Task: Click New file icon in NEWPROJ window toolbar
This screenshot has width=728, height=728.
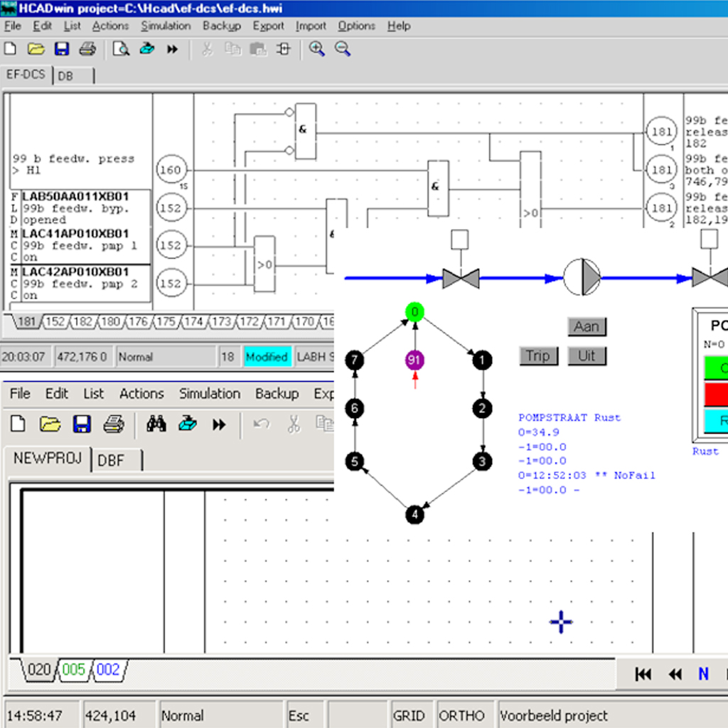Action: 18,424
